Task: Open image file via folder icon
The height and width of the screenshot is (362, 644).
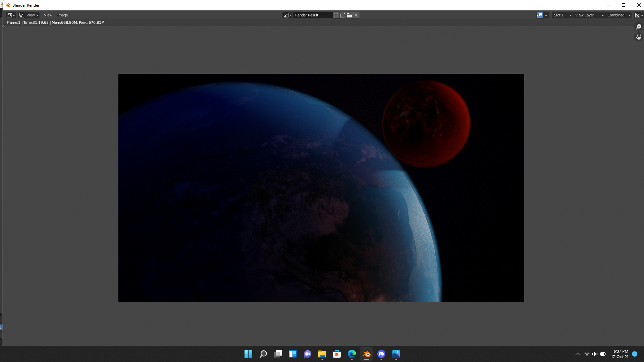Action: (350, 15)
